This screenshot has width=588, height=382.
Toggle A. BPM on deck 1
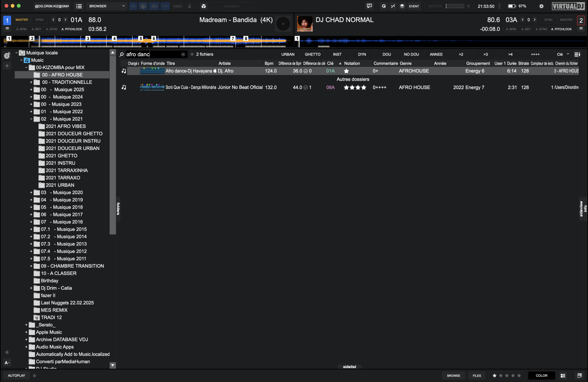pos(21,29)
